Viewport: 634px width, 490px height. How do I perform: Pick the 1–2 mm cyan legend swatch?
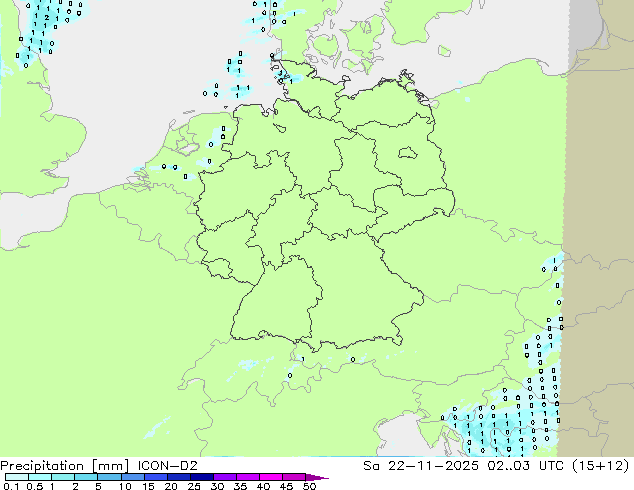click(x=63, y=477)
